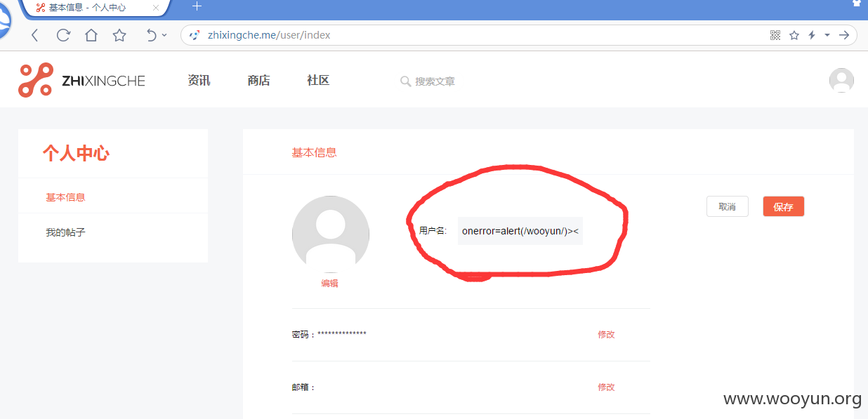The width and height of the screenshot is (868, 419).
Task: Close the 基本信息 - 个人中心 tab
Action: pos(156,8)
